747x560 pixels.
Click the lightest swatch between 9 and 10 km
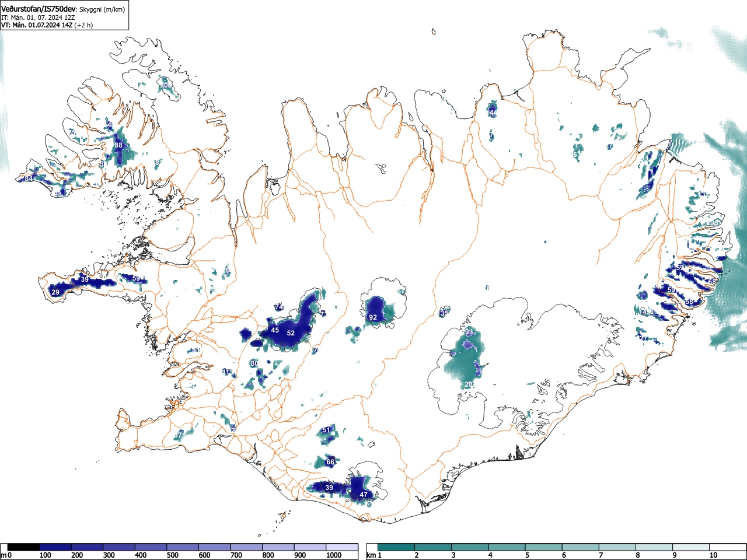(x=690, y=547)
